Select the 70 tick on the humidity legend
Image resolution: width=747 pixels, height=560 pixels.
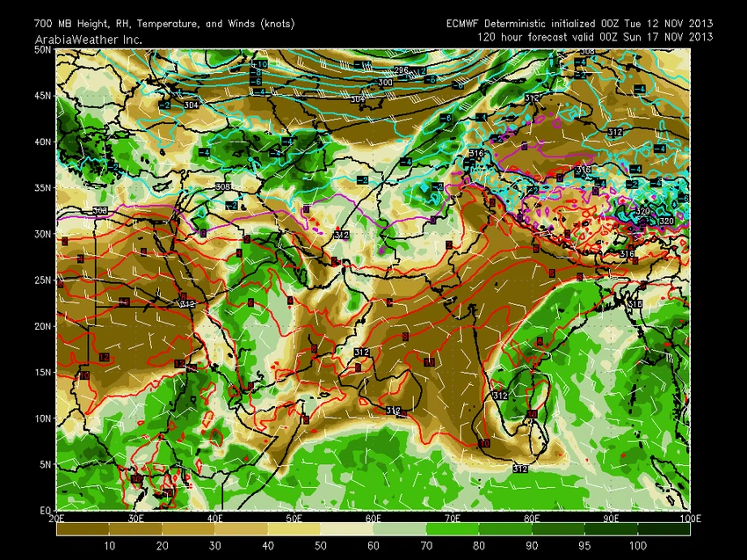click(425, 546)
